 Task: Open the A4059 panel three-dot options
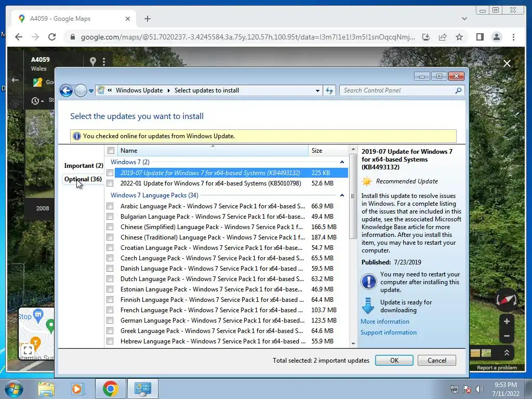pyautogui.click(x=104, y=62)
